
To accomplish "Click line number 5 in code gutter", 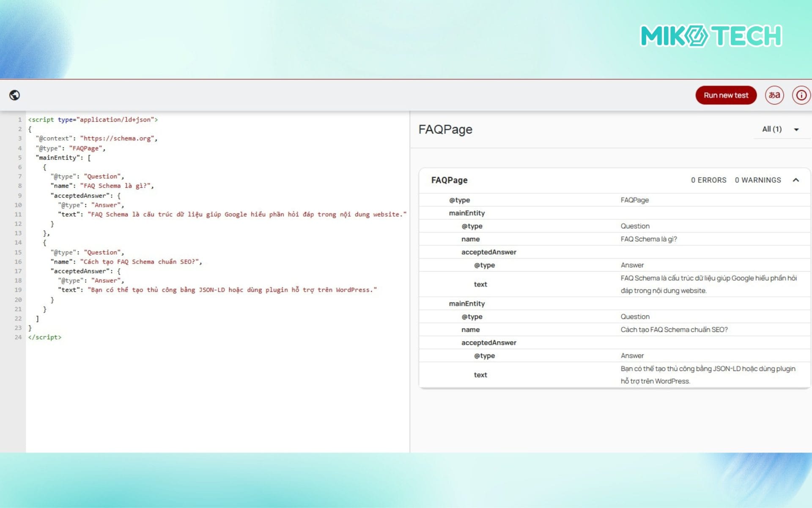I will click(x=19, y=158).
